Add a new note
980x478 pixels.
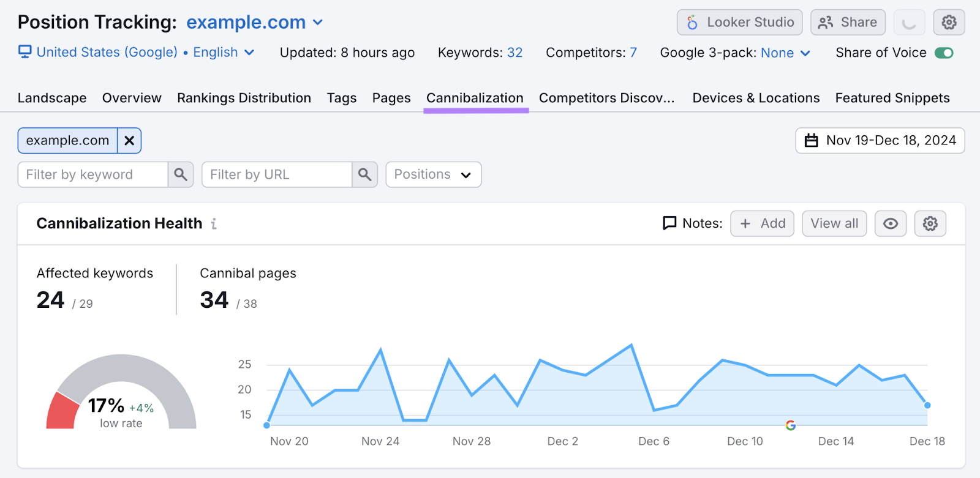(x=762, y=224)
